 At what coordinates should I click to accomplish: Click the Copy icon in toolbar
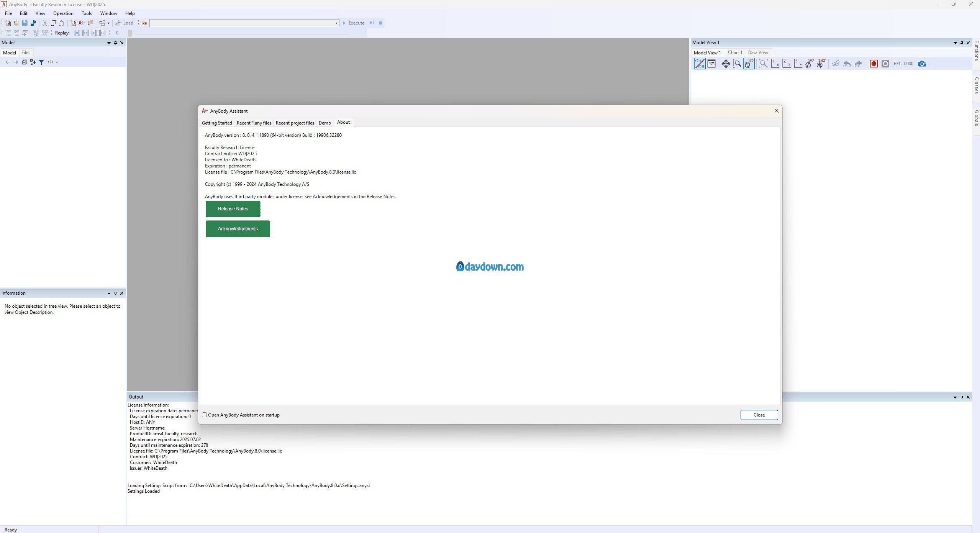(53, 23)
